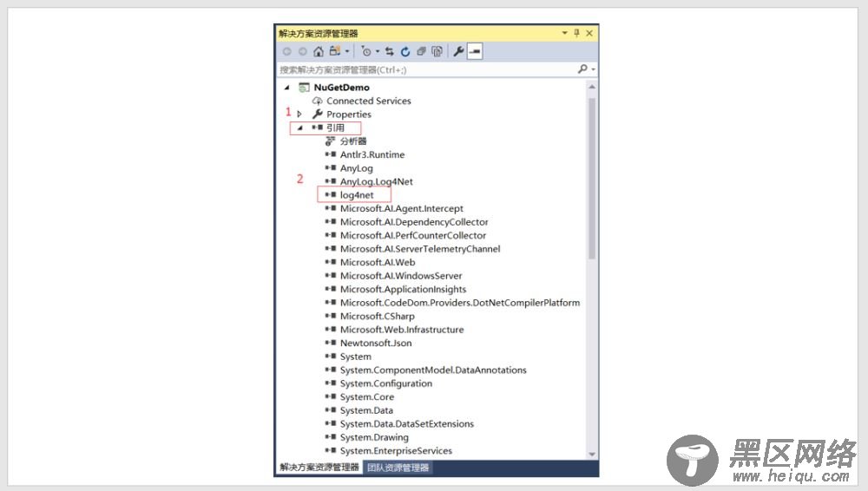Select Microsoft.AI.ServerTelemetryChannel reference
This screenshot has height=491, width=868.
point(420,249)
